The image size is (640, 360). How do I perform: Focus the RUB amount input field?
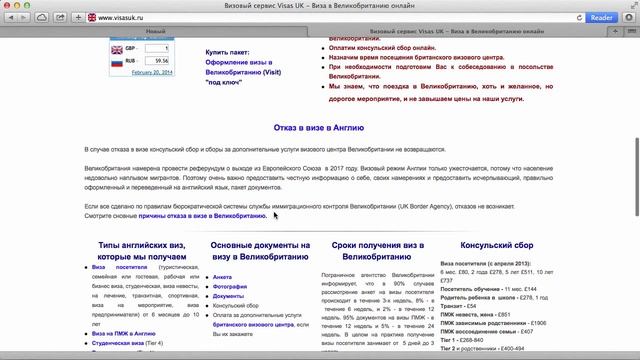point(157,61)
